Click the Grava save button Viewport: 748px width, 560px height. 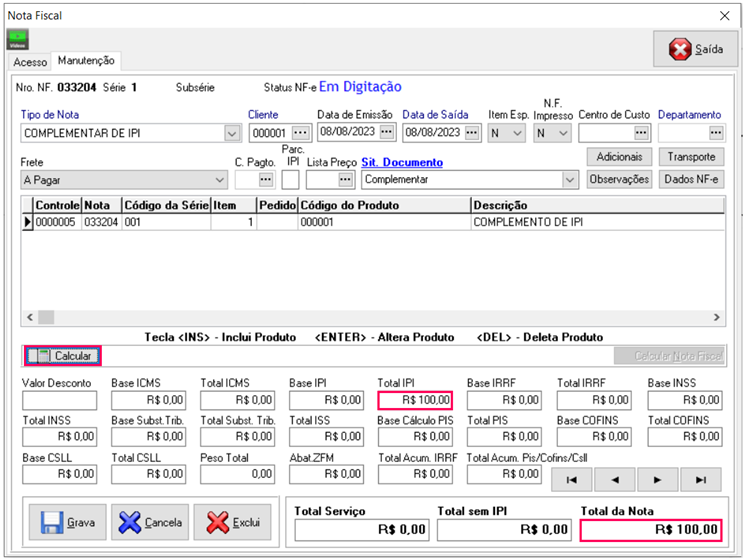[65, 522]
